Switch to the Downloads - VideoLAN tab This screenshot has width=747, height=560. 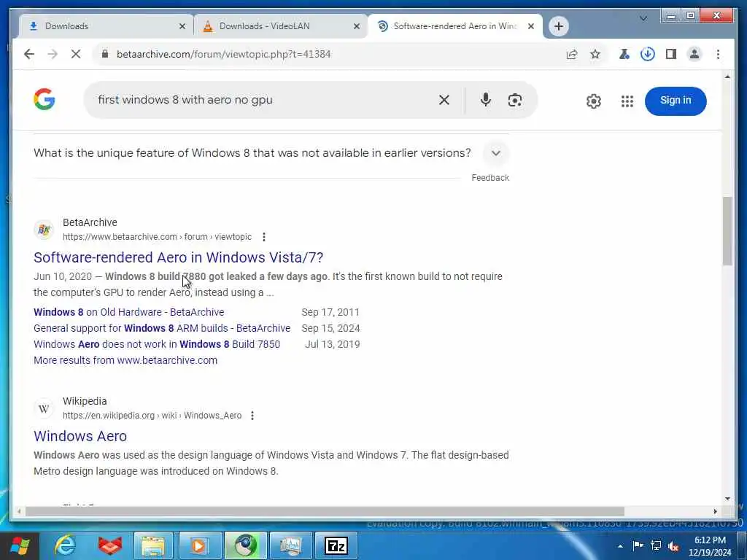click(x=281, y=26)
